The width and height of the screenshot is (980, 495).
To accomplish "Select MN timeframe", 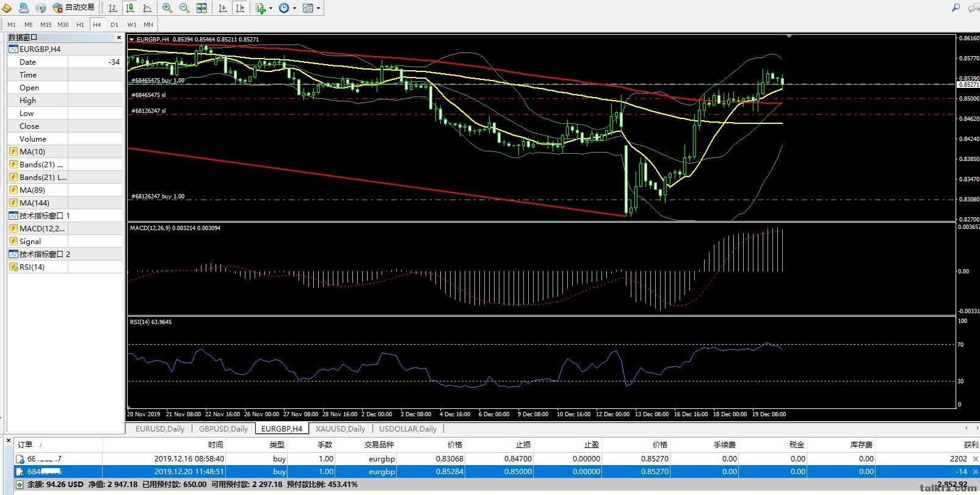I will tap(148, 24).
